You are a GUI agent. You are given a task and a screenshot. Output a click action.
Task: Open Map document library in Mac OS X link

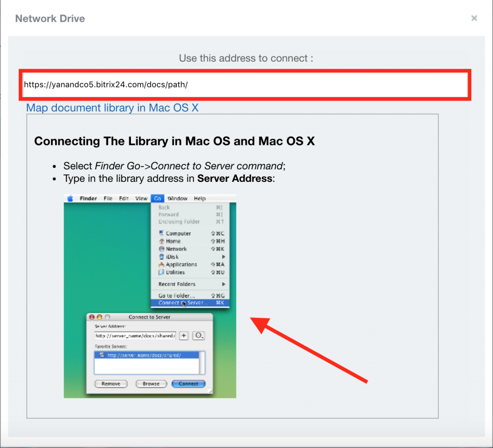tap(112, 108)
